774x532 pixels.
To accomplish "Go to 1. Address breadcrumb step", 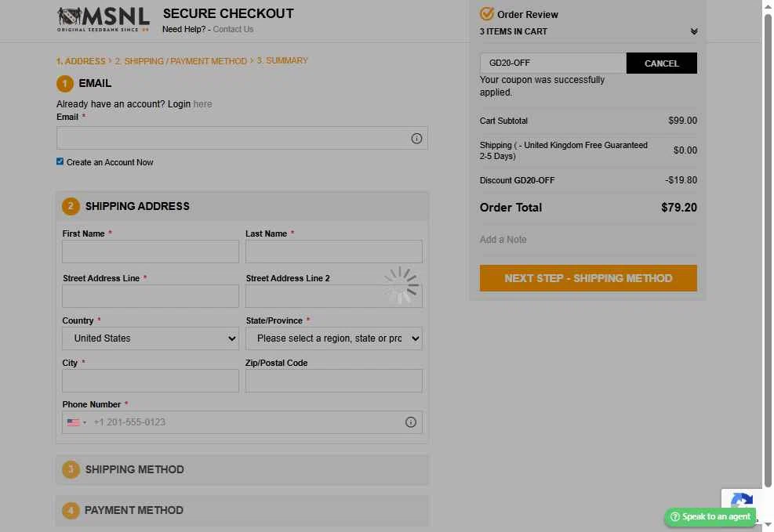I will pos(81,61).
